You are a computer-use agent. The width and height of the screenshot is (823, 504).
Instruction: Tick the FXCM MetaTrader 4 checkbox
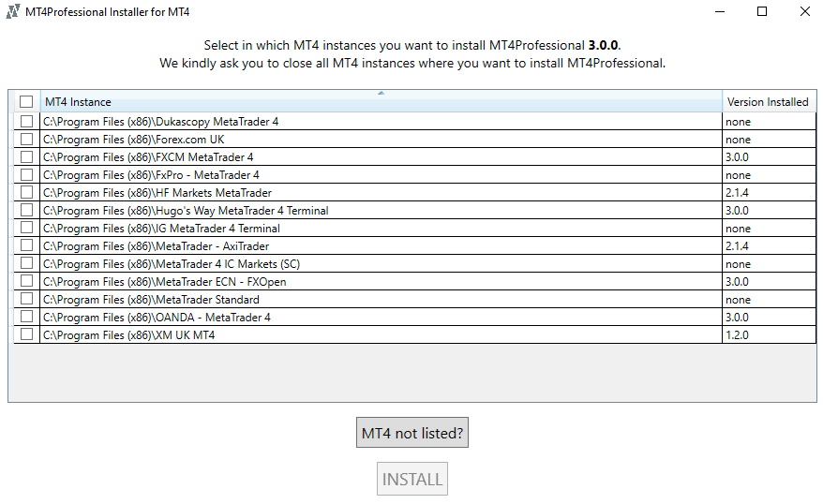tap(27, 156)
